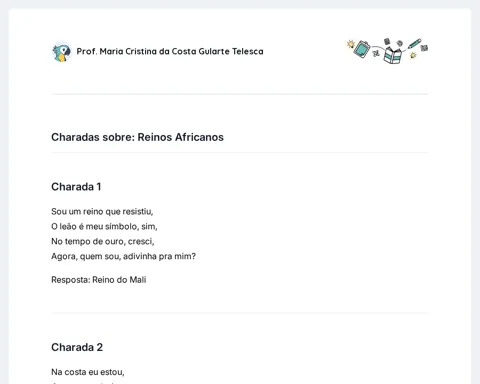Click the teal tablet illustration in header
Viewport: 480px width, 384px height.
(362, 49)
